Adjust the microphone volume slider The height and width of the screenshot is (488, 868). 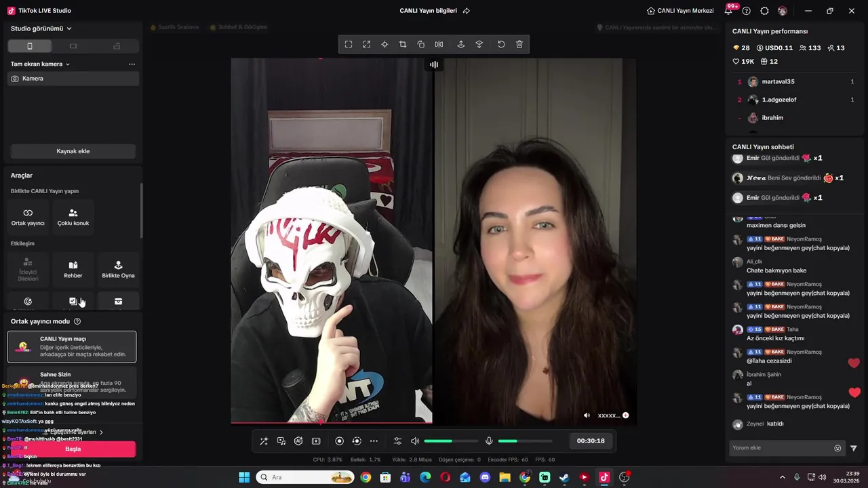click(x=525, y=441)
